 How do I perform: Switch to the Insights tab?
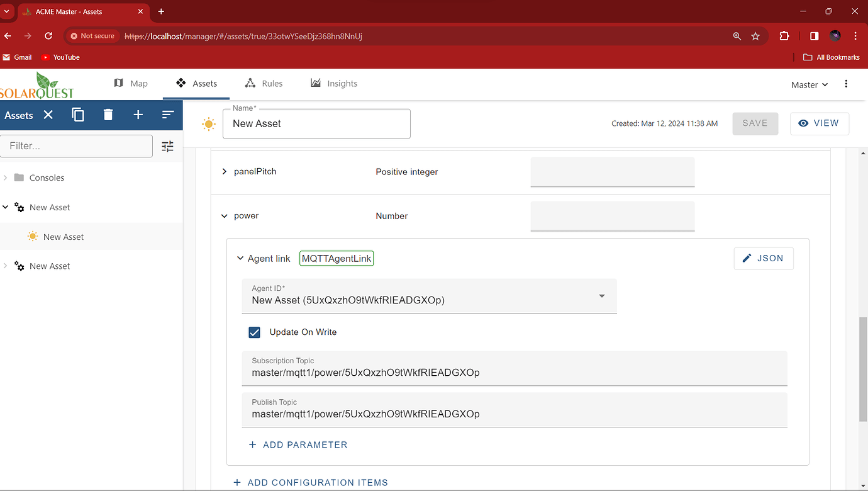point(333,83)
